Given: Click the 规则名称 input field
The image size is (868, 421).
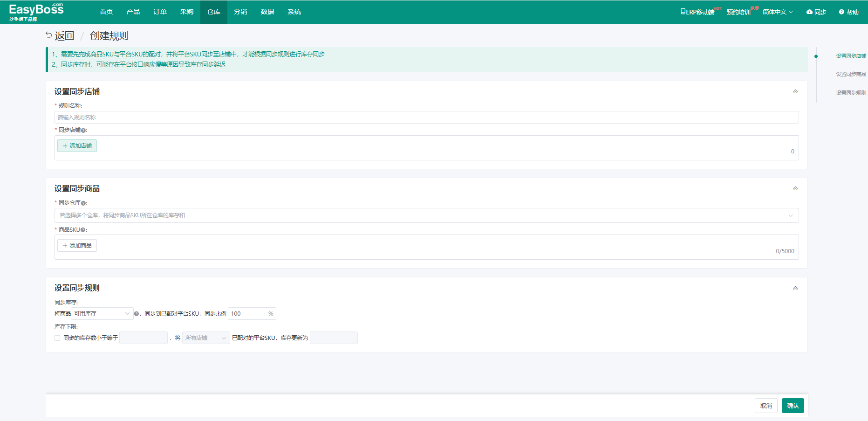Looking at the screenshot, I should point(426,117).
